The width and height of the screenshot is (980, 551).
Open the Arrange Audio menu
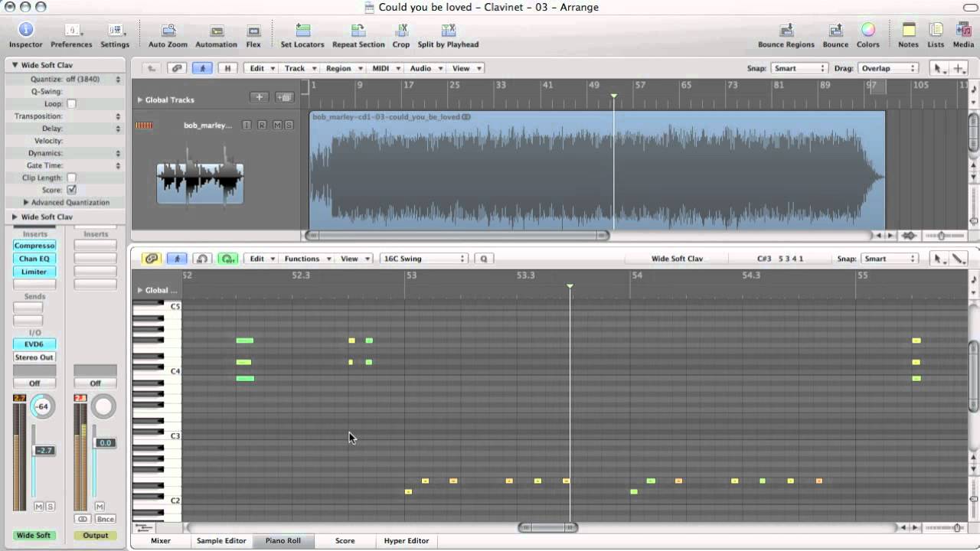click(425, 68)
